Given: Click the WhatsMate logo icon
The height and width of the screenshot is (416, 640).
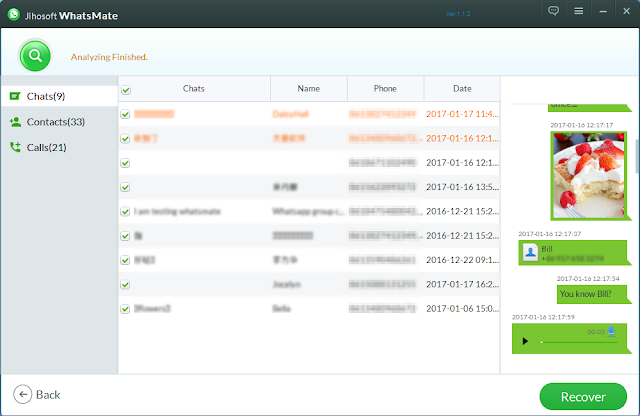Looking at the screenshot, I should tap(13, 15).
